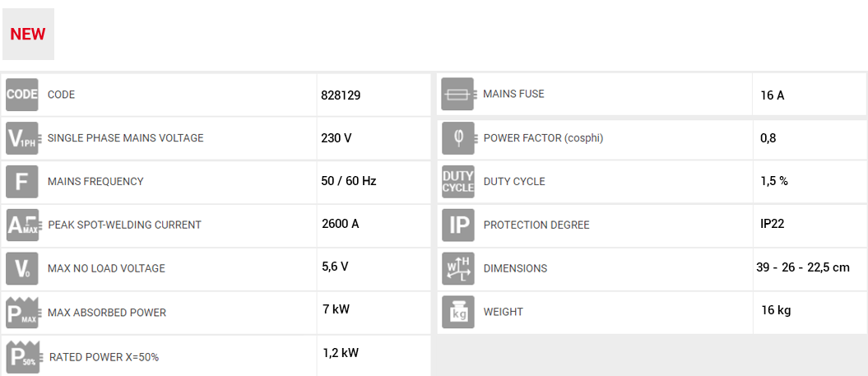The height and width of the screenshot is (376, 868).
Task: Click the DUTY CYCLE icon
Action: point(457,182)
